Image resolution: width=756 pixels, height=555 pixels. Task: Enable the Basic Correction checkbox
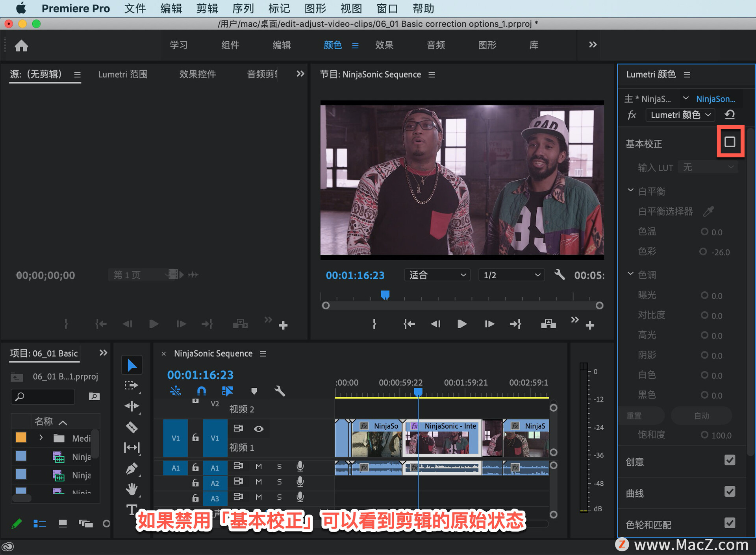(730, 142)
